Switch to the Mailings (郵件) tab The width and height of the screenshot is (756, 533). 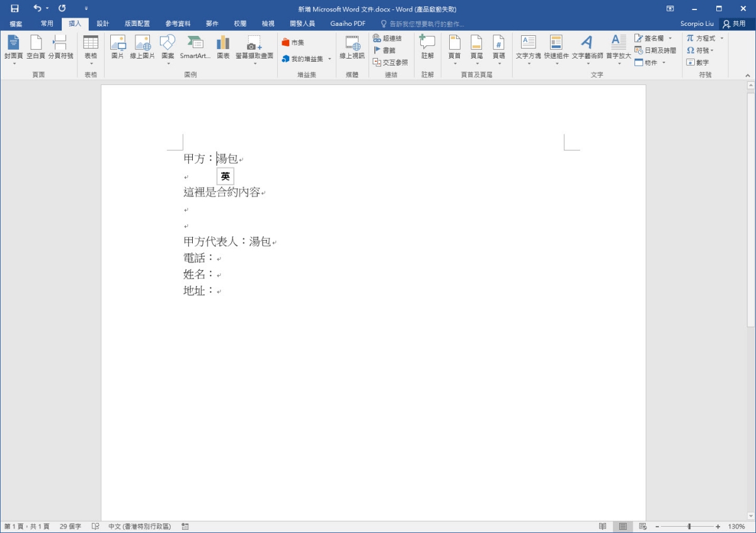click(212, 23)
